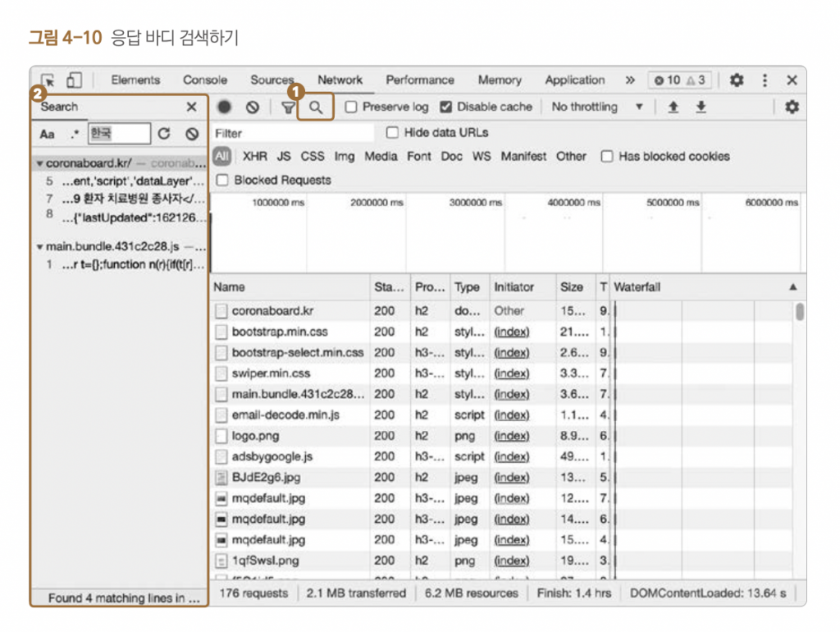Viewport: 840px width, 632px height.
Task: Filter requests by Img type
Action: (x=345, y=157)
